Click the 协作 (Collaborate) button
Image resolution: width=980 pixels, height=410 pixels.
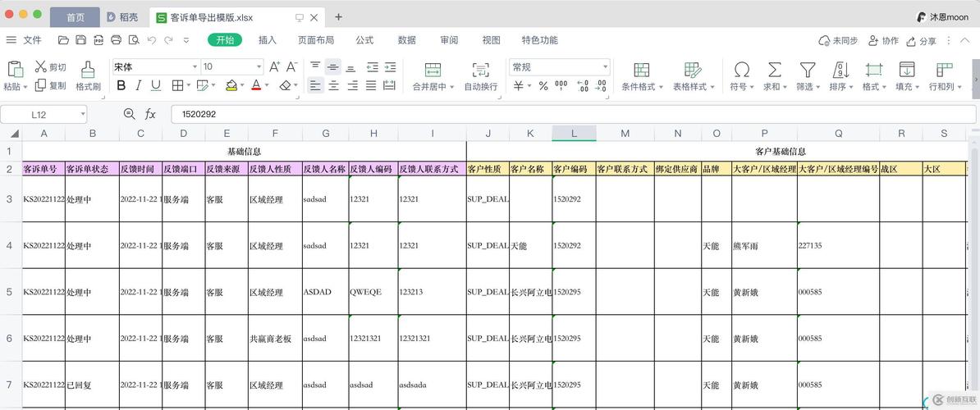tap(883, 41)
